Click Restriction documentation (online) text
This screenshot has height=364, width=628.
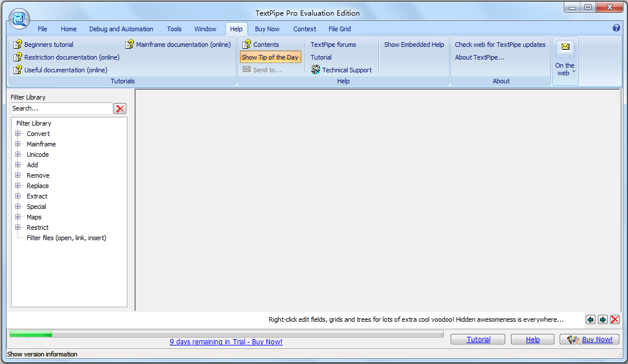click(72, 58)
